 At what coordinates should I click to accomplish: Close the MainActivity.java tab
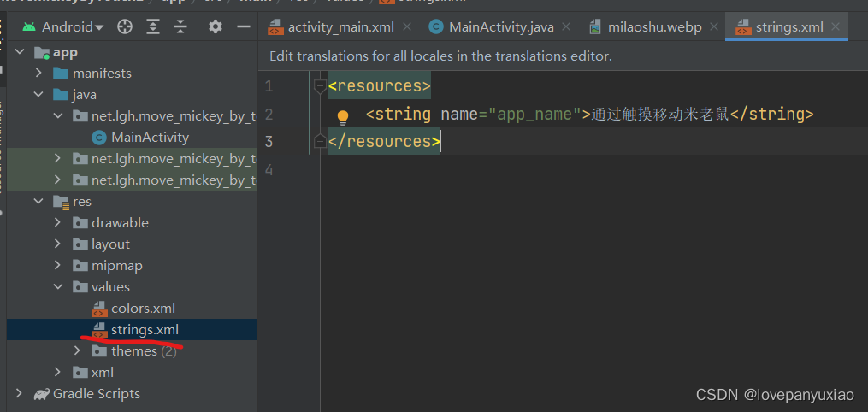point(566,26)
